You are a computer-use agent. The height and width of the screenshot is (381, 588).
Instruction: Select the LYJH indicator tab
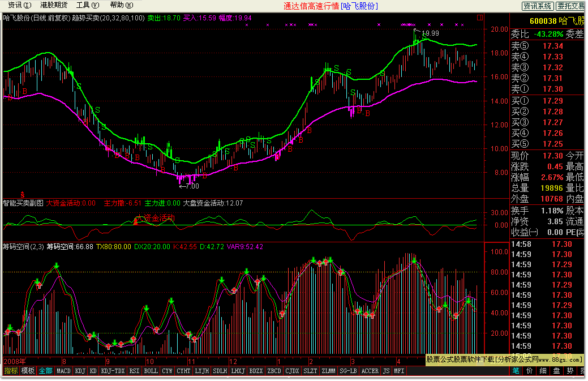(x=201, y=371)
